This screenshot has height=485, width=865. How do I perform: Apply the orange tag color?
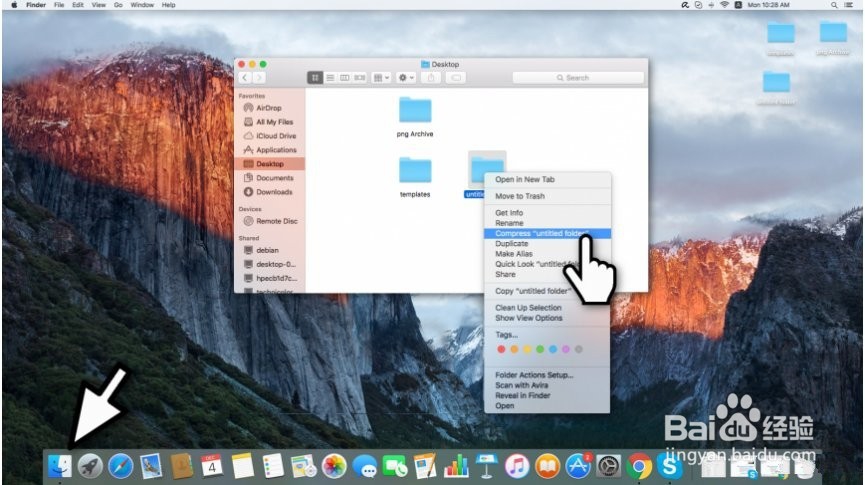pyautogui.click(x=514, y=349)
